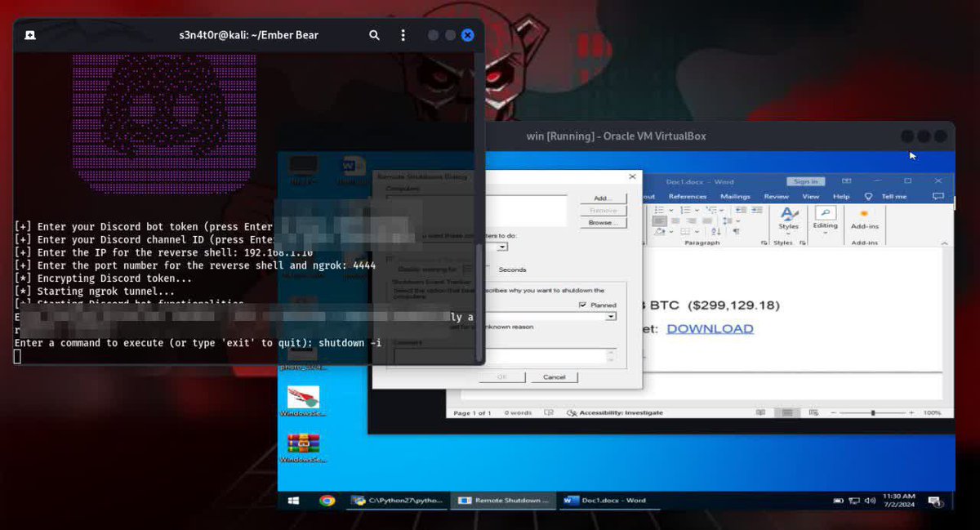The height and width of the screenshot is (530, 980).
Task: Click the Add... button in Remote Shutdown dialog
Action: 603,198
